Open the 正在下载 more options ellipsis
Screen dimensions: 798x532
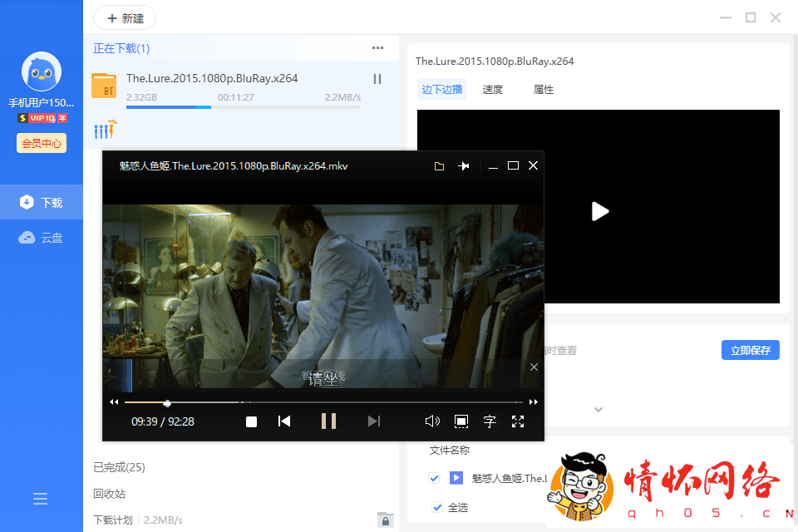(377, 48)
